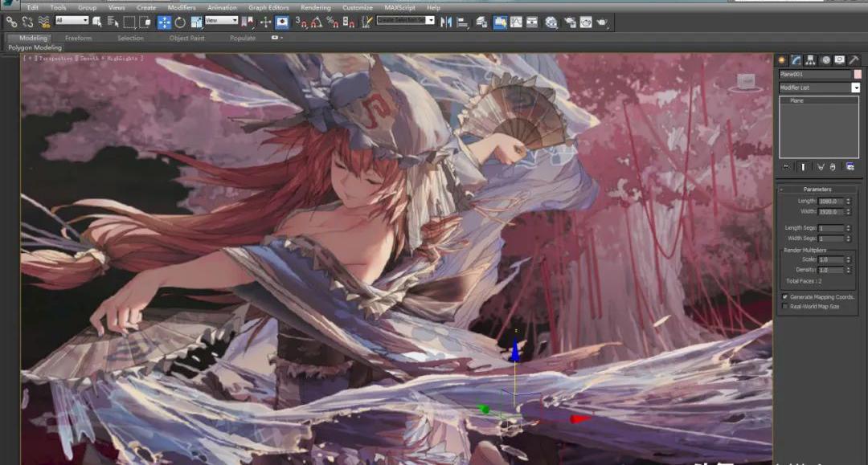The image size is (868, 465).
Task: Open the MAXScript menu
Action: click(x=399, y=8)
